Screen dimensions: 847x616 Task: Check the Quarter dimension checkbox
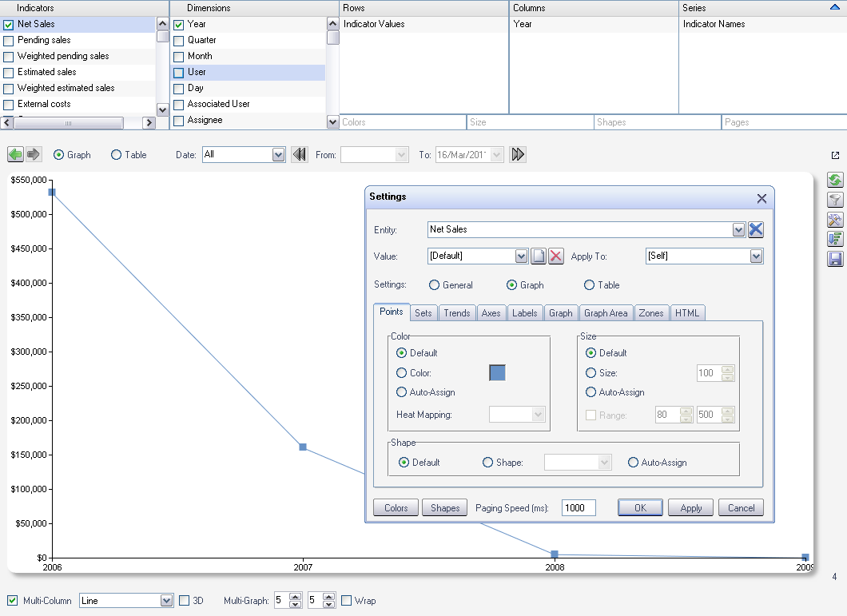(x=179, y=41)
